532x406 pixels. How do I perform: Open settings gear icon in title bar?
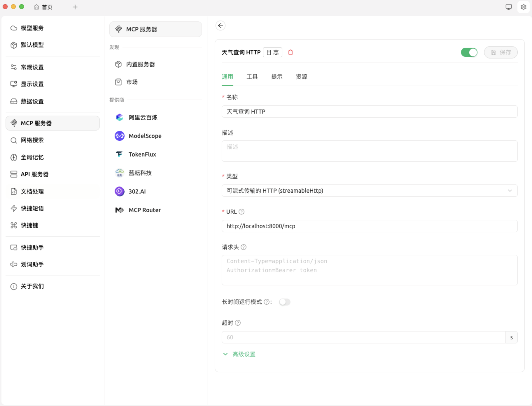[523, 7]
